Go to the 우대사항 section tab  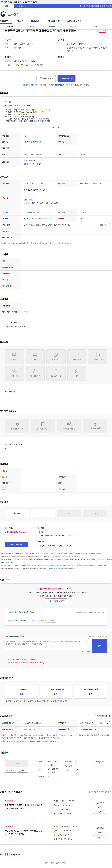(52, 27)
